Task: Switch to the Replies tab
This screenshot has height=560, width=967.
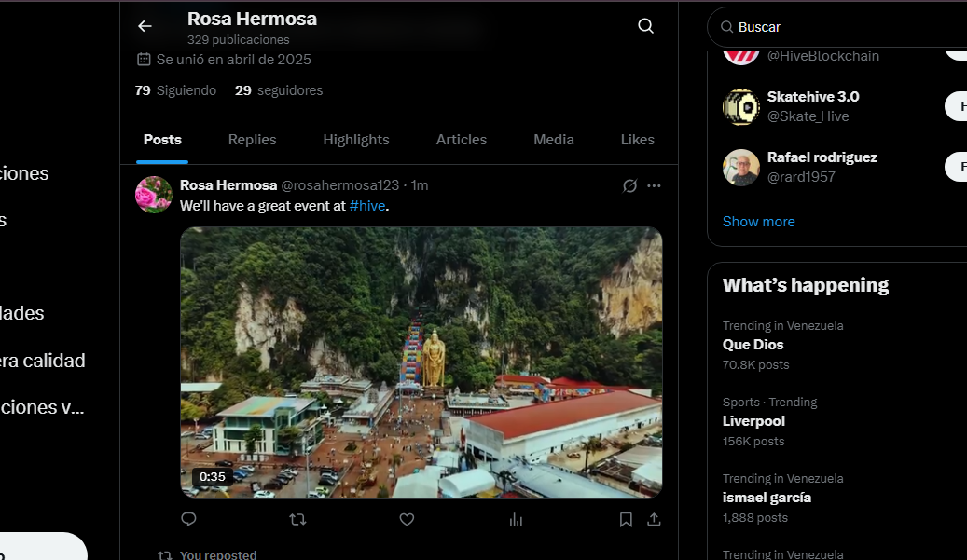Action: point(252,140)
